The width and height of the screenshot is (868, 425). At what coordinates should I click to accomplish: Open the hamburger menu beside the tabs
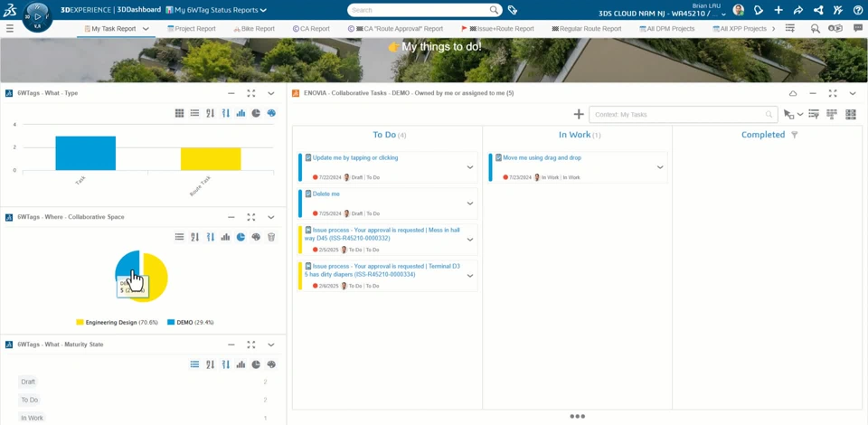[x=10, y=29]
